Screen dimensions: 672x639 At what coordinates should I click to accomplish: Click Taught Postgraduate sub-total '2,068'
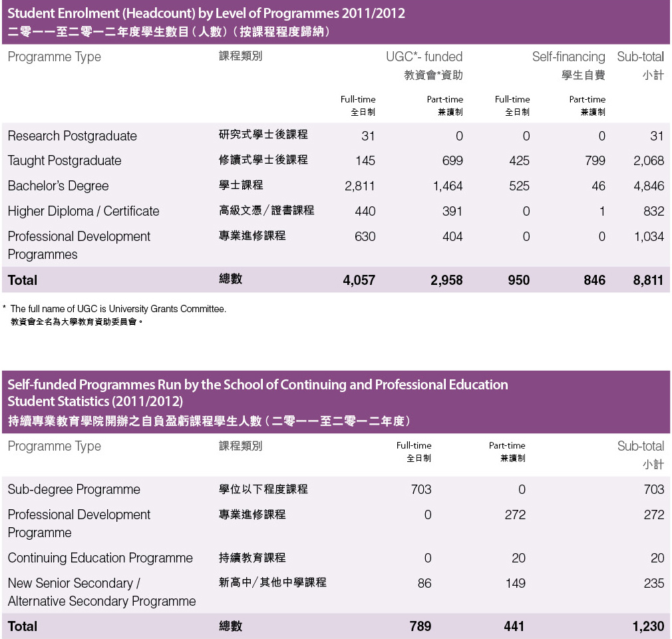pos(649,161)
